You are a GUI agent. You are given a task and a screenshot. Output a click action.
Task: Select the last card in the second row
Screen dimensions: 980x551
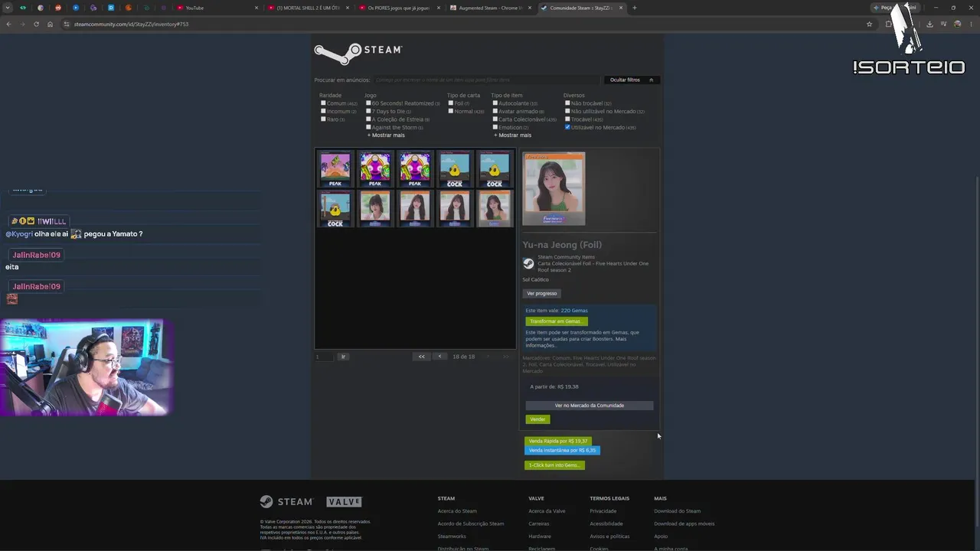[x=495, y=209]
